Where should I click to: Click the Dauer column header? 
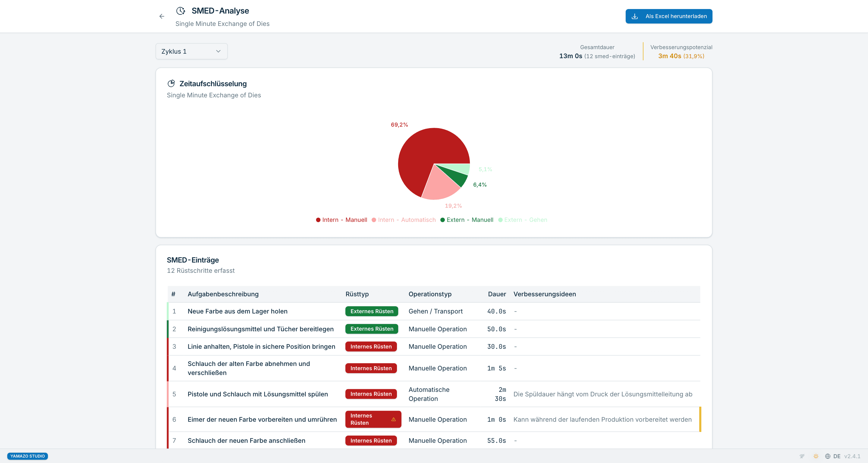pos(497,294)
